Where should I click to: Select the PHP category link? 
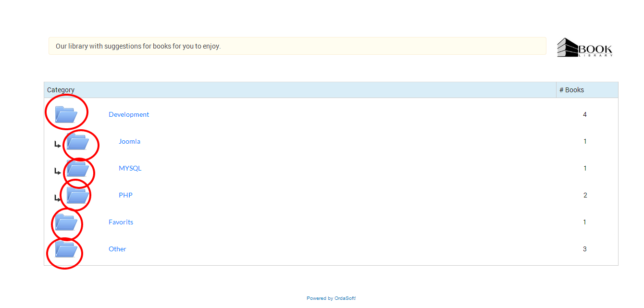pos(125,195)
